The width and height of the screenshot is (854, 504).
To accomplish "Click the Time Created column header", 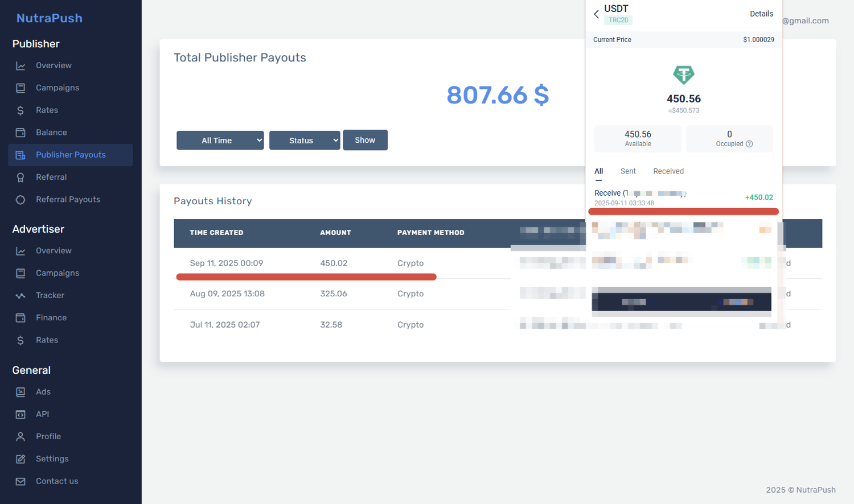I will coord(216,233).
